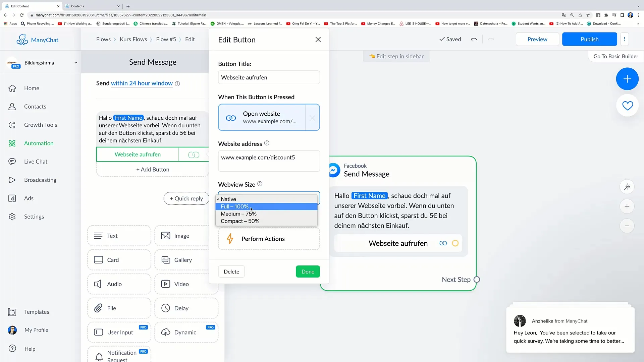644x362 pixels.
Task: Select Full 100% webview size option
Action: 268,206
